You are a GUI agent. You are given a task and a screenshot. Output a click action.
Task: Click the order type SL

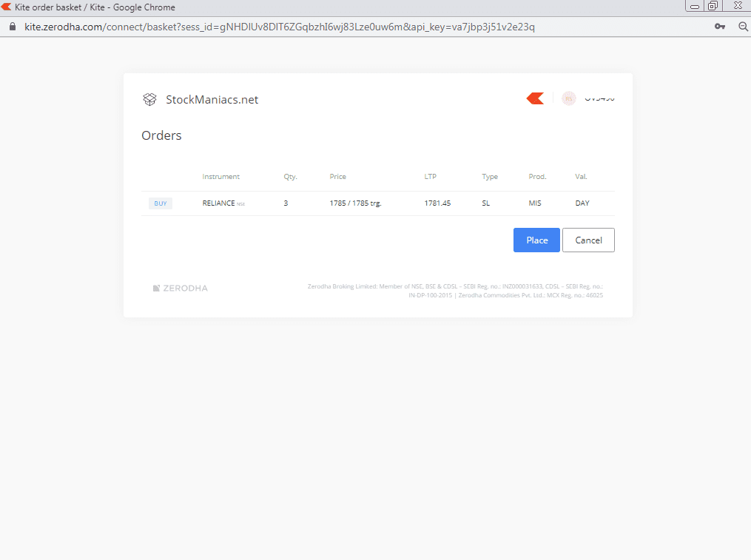485,203
